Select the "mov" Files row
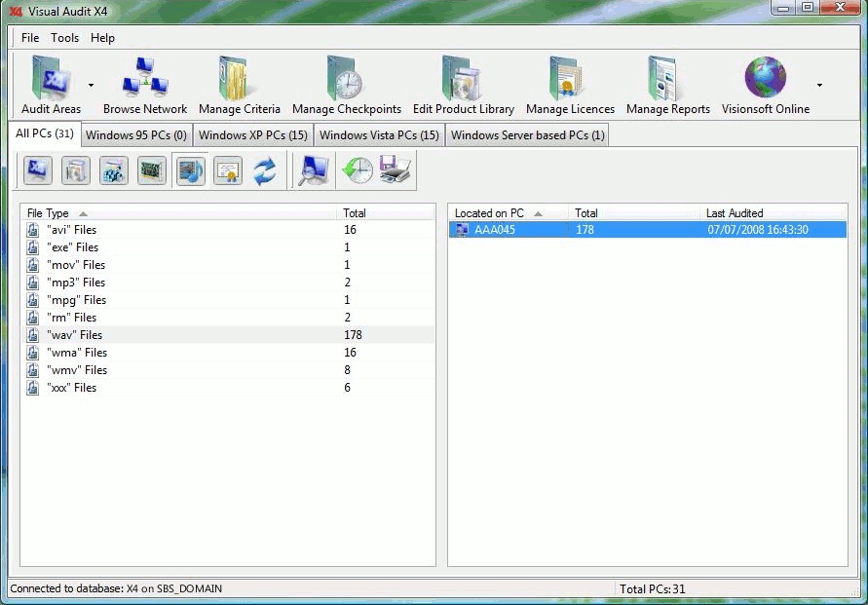 click(x=228, y=265)
